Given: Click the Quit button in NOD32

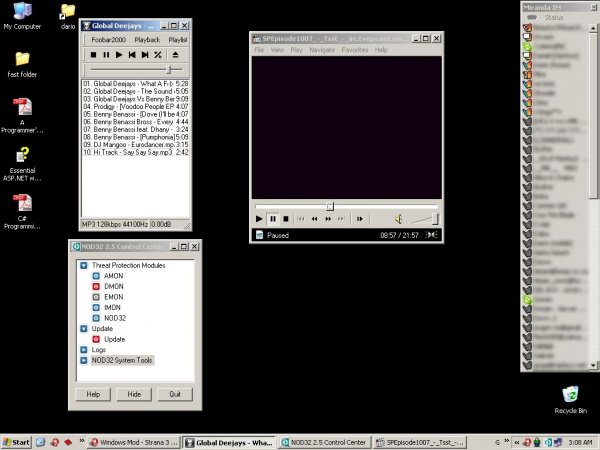Looking at the screenshot, I should 175,394.
